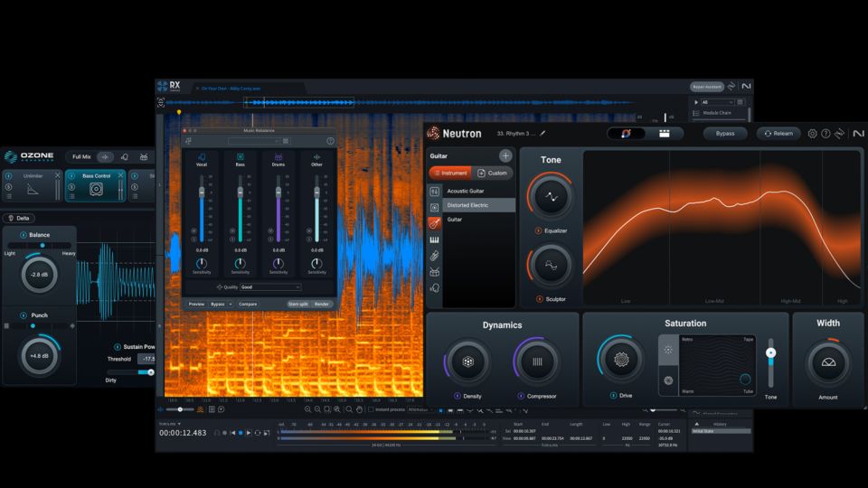Click the Native Instruments logo in Neutron header
868x488 pixels.
coord(858,134)
